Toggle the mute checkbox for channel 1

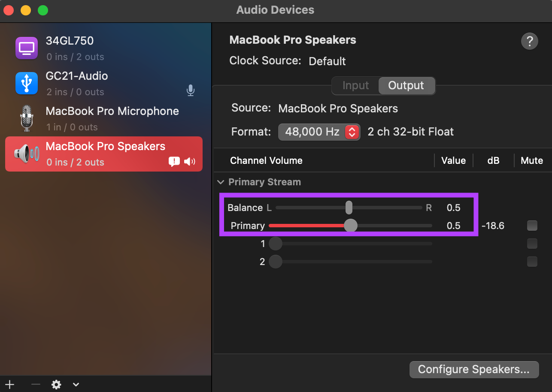(x=532, y=244)
